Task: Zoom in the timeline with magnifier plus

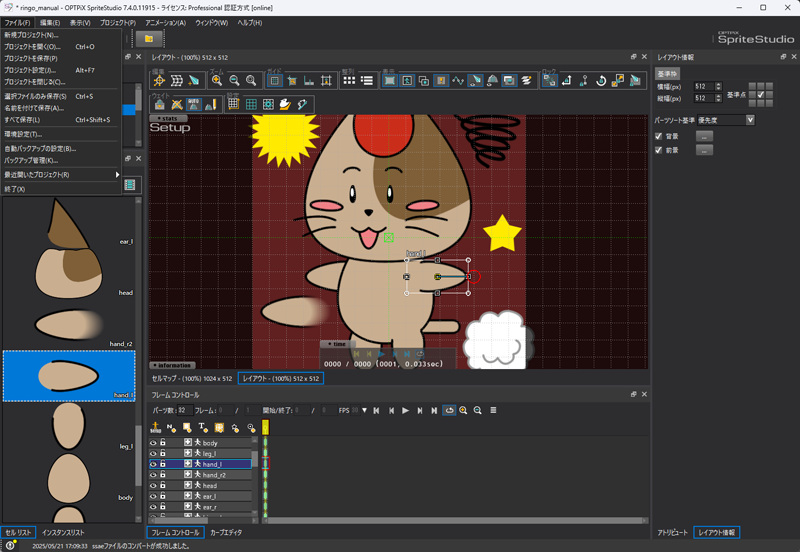Action: click(463, 410)
